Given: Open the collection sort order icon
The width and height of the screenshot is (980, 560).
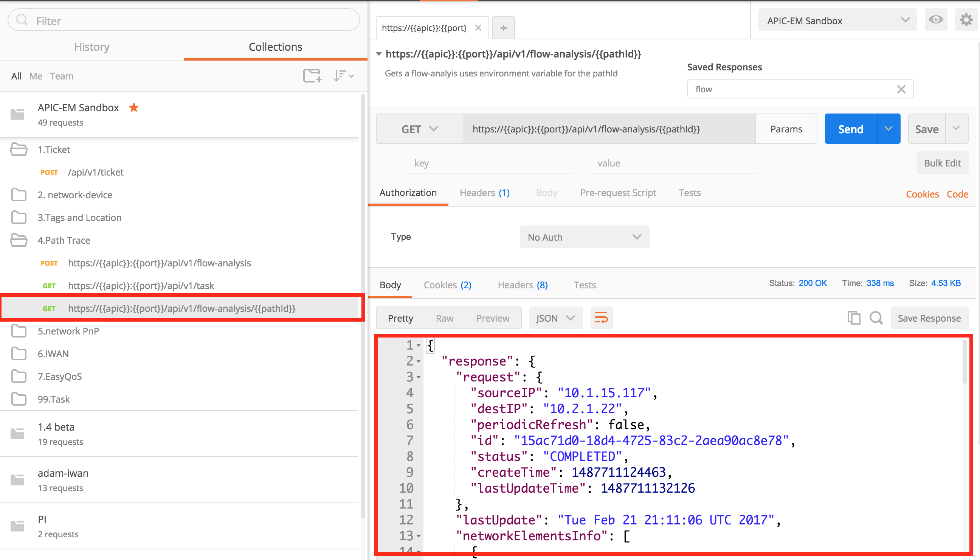Looking at the screenshot, I should [x=343, y=76].
